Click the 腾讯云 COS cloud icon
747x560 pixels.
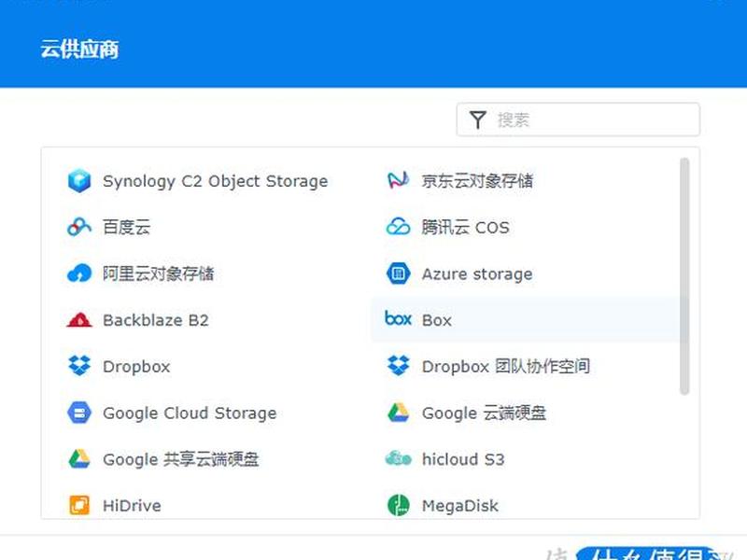pos(398,227)
